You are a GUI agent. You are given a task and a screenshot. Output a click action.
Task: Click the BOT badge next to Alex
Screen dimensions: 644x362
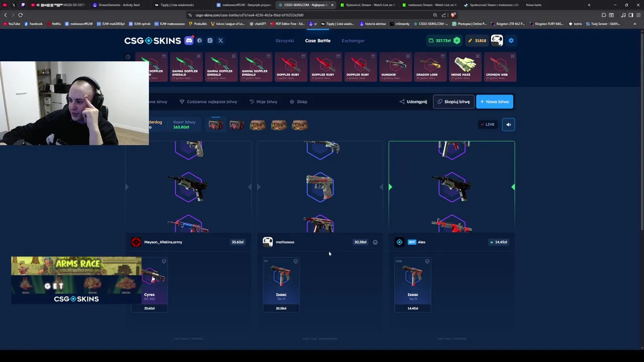[412, 242]
